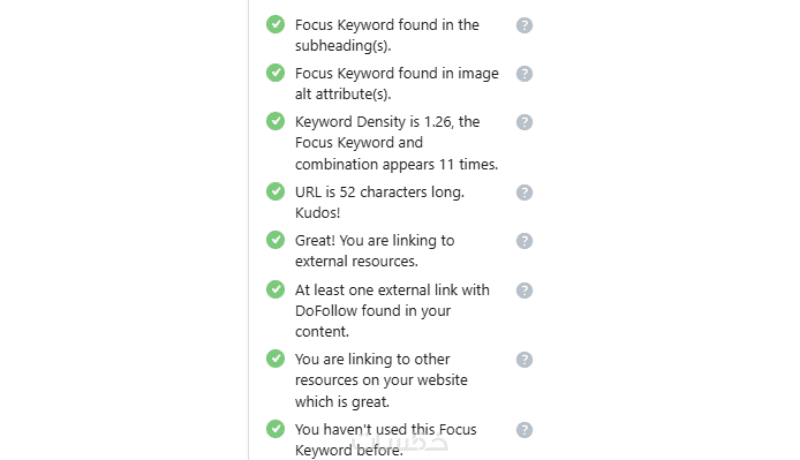Click green checkmark for internal resources linking

[x=275, y=358]
